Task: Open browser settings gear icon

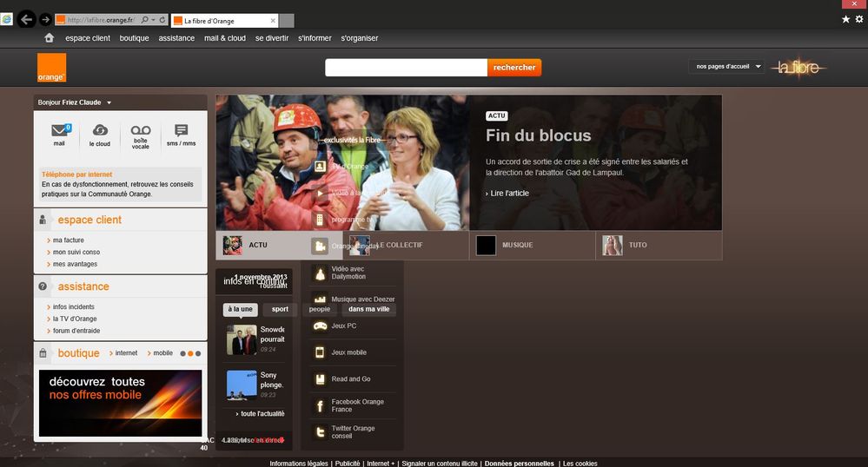Action: point(859,19)
